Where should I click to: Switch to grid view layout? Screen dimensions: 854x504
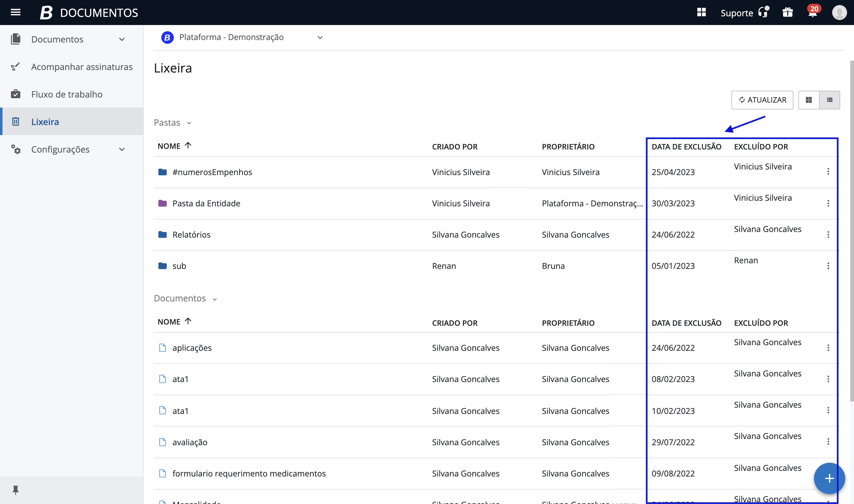pyautogui.click(x=809, y=100)
